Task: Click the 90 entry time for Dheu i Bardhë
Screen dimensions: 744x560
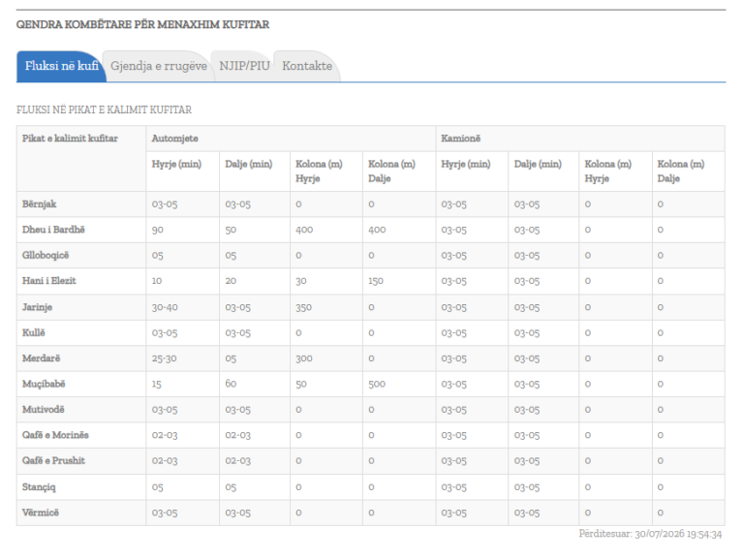Action: click(x=158, y=230)
